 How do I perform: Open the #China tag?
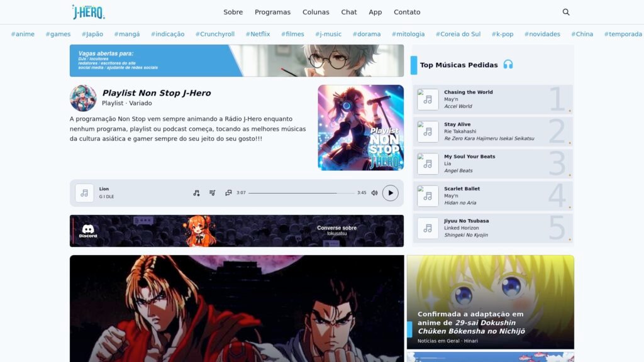(x=582, y=34)
